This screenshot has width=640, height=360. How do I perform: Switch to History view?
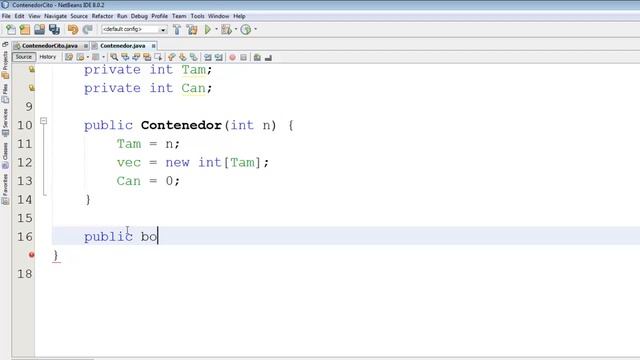48,57
